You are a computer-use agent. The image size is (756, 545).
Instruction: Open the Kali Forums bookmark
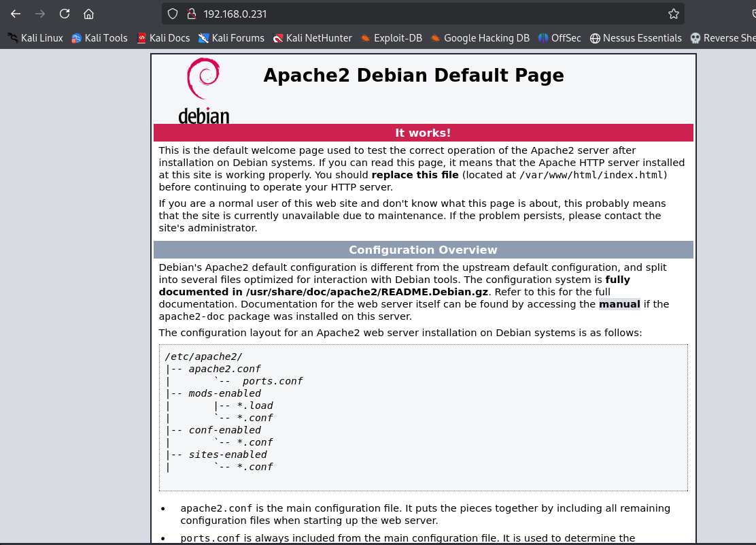pos(231,38)
